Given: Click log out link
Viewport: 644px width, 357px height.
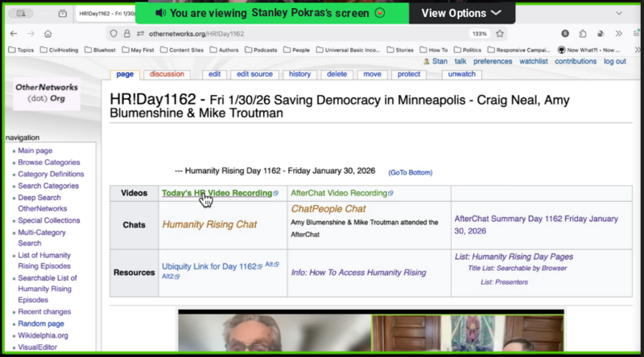Looking at the screenshot, I should pyautogui.click(x=615, y=62).
